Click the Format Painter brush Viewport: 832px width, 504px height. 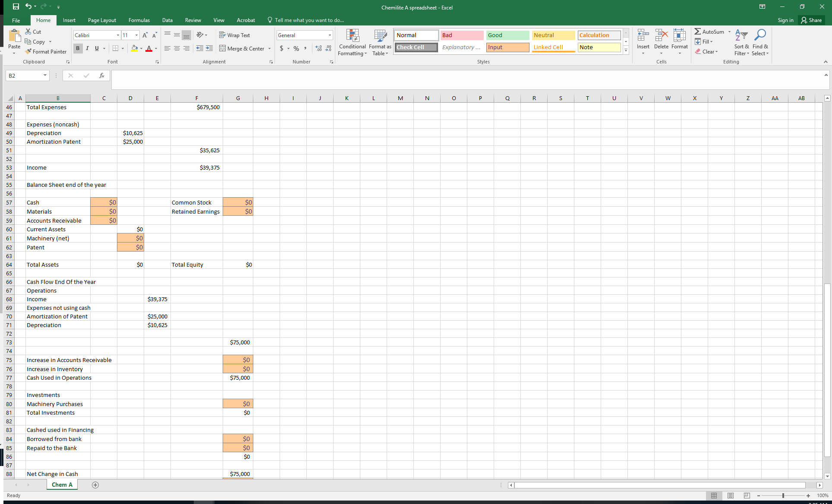click(29, 51)
